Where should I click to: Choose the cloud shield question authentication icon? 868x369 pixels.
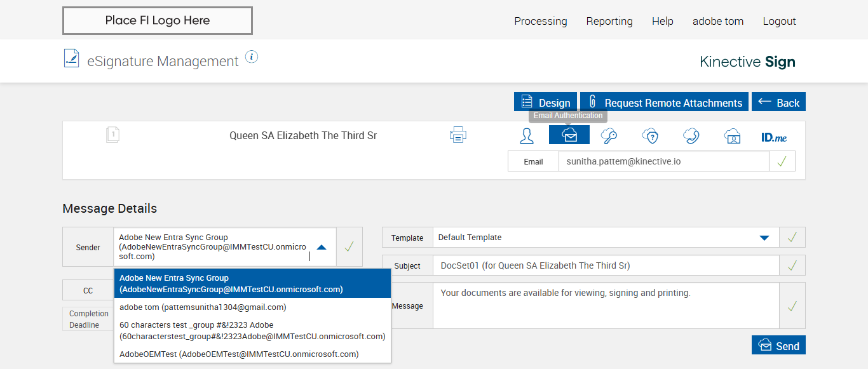649,135
